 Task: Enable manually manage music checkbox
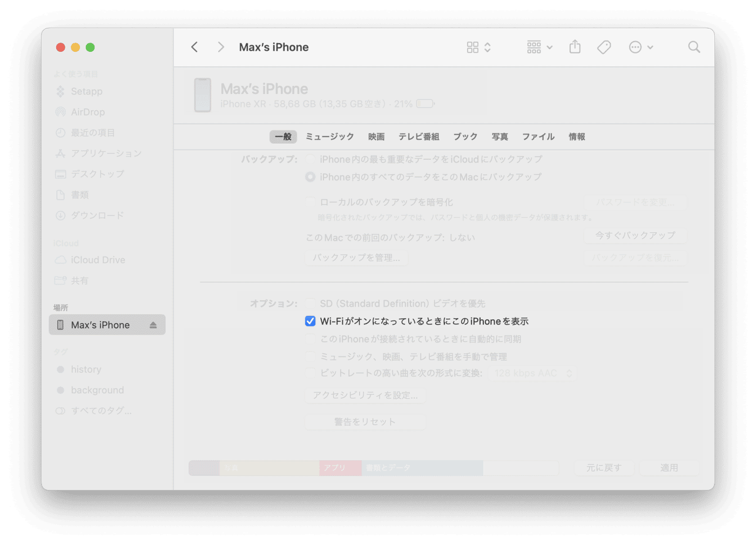click(x=310, y=356)
